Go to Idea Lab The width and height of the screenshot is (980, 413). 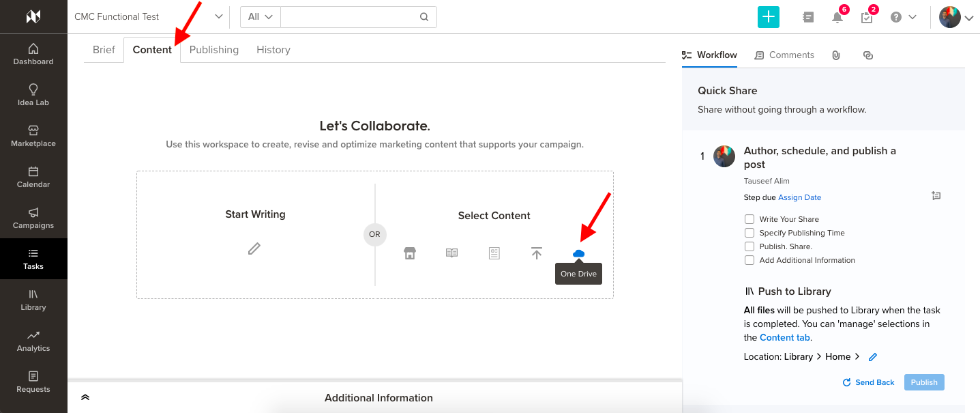click(x=33, y=96)
